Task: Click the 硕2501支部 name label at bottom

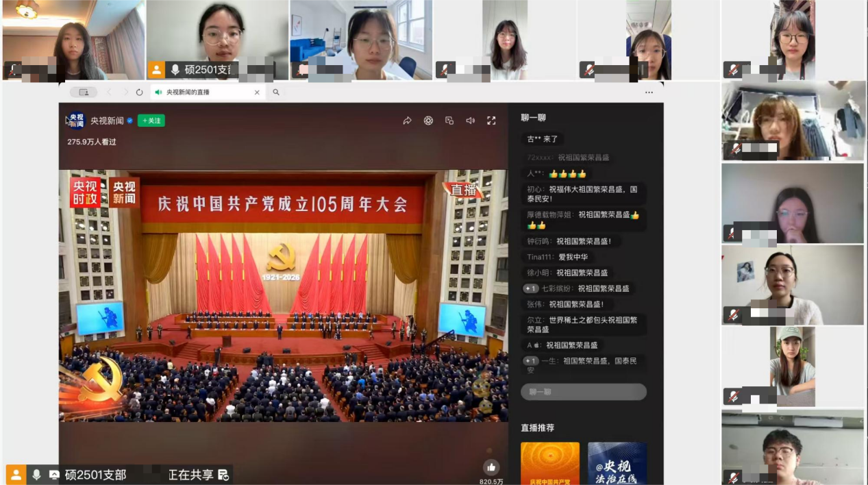Action: coord(96,475)
